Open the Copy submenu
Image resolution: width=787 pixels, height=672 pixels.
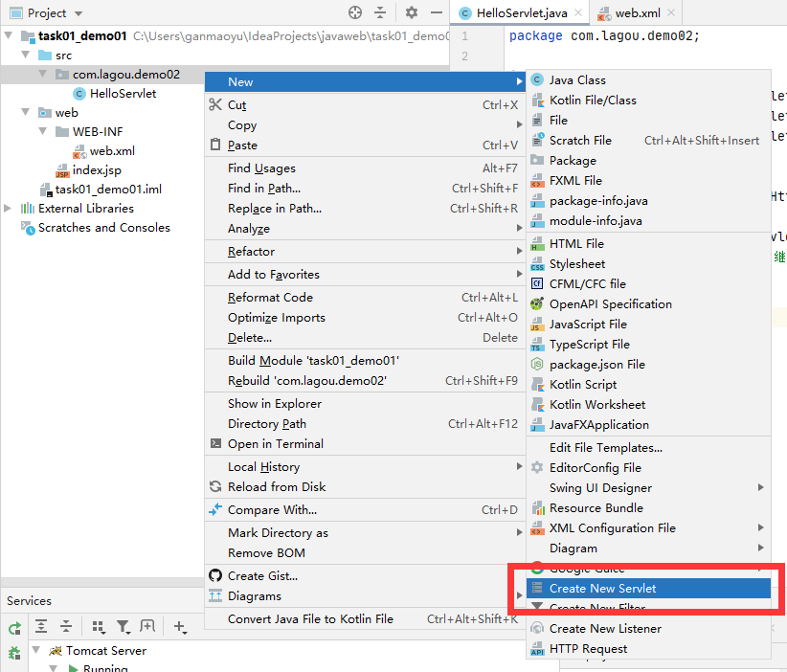pos(365,125)
